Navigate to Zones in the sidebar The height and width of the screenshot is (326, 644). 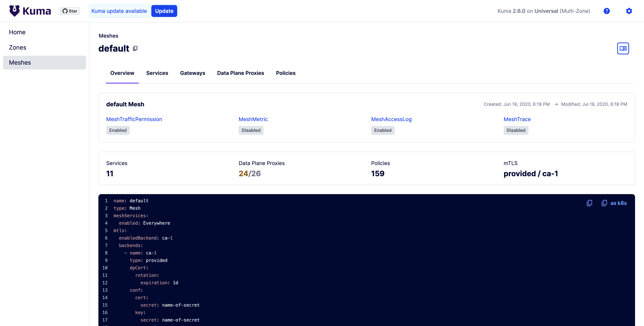[18, 47]
